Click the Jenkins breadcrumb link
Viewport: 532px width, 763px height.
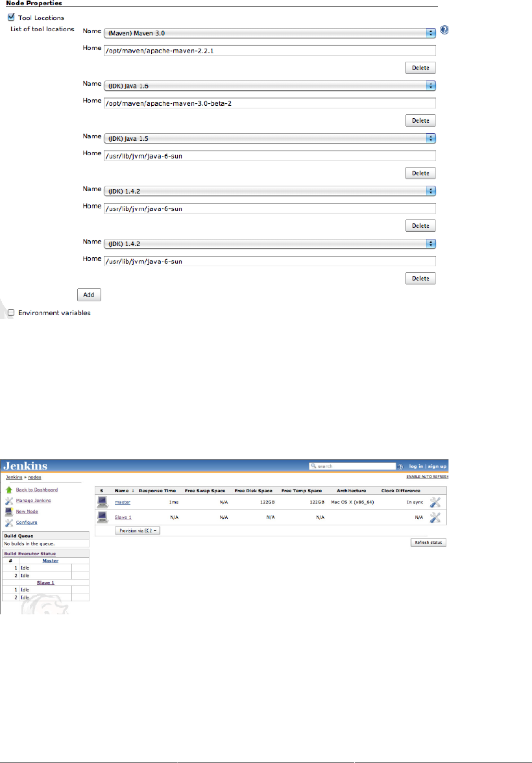point(14,477)
